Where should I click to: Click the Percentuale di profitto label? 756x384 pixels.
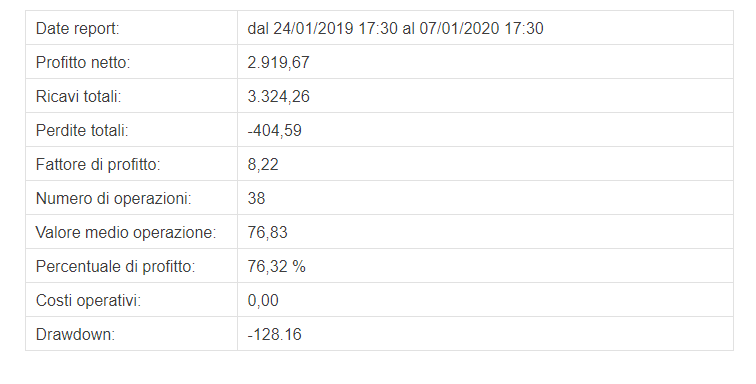115,266
